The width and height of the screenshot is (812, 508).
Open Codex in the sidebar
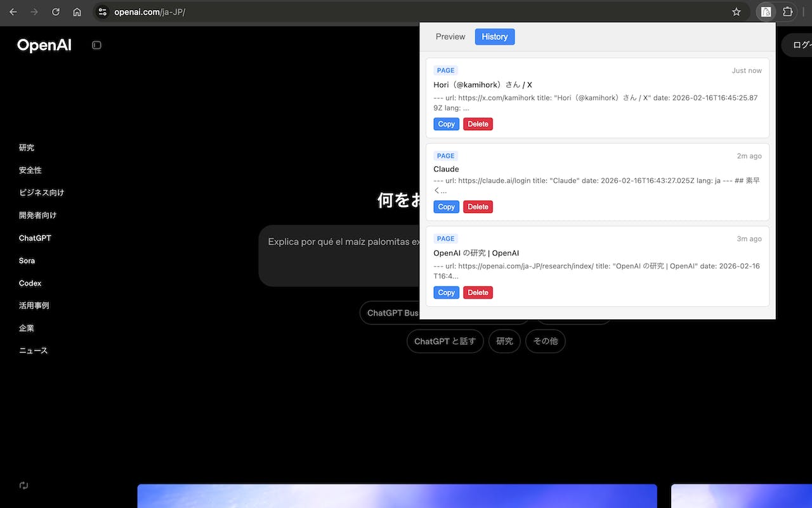pos(30,283)
